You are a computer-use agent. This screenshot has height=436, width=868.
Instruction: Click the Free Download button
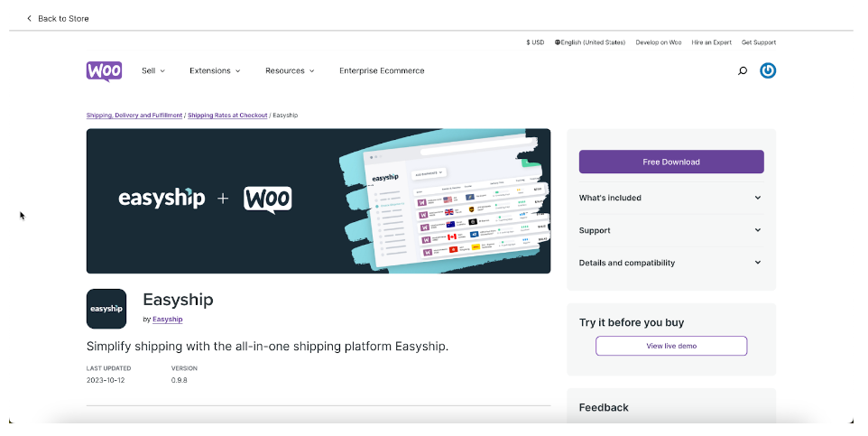pyautogui.click(x=671, y=162)
